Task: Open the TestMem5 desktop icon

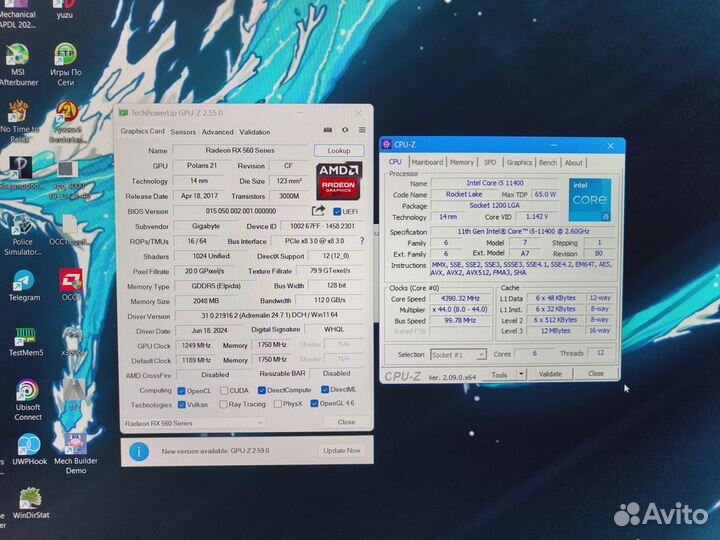Action: click(x=26, y=342)
